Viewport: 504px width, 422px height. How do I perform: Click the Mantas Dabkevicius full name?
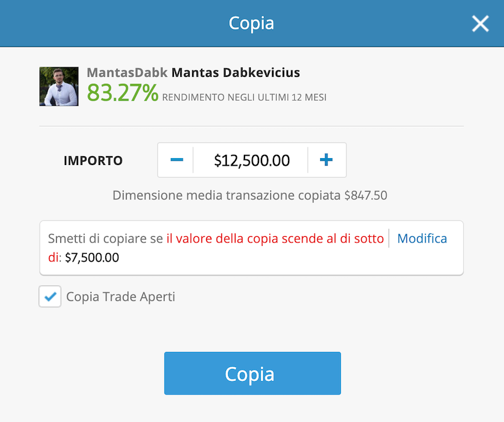click(236, 72)
